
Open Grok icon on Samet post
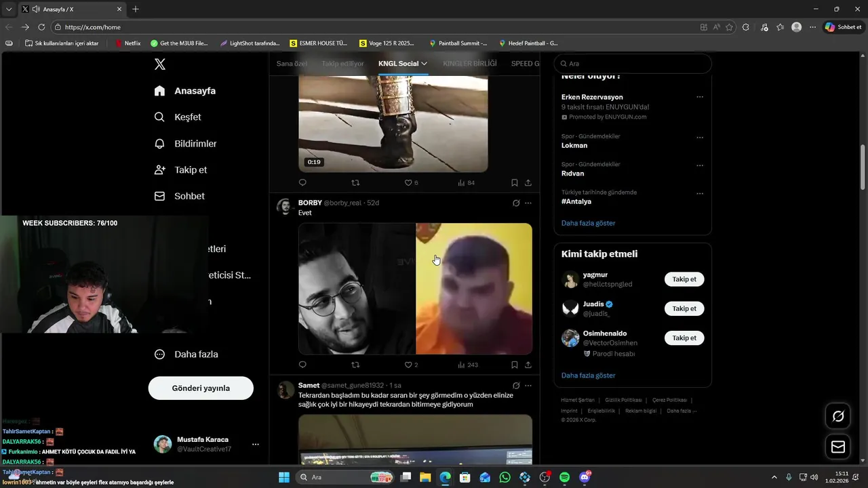point(516,386)
